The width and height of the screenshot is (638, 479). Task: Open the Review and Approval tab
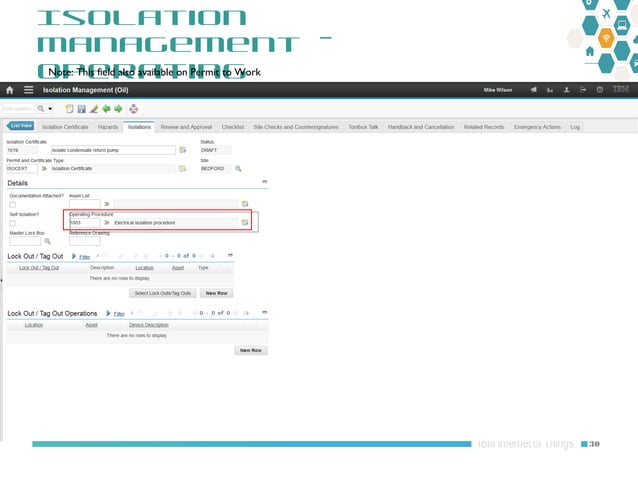[x=186, y=127]
